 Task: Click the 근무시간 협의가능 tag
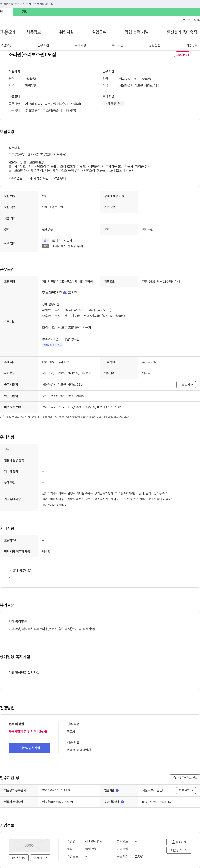coord(52,345)
